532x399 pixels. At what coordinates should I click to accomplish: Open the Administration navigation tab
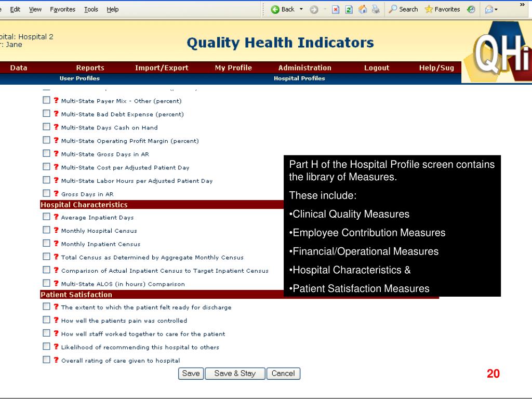point(304,68)
